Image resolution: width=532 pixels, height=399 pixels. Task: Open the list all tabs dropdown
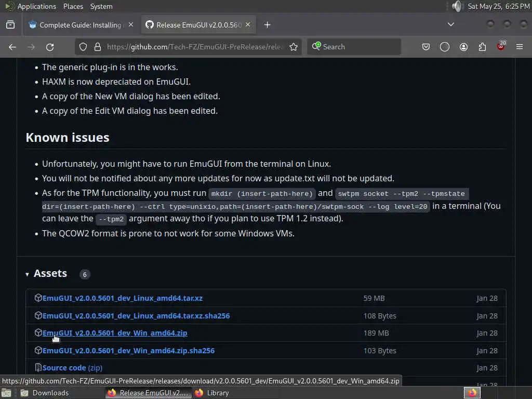pos(451,24)
